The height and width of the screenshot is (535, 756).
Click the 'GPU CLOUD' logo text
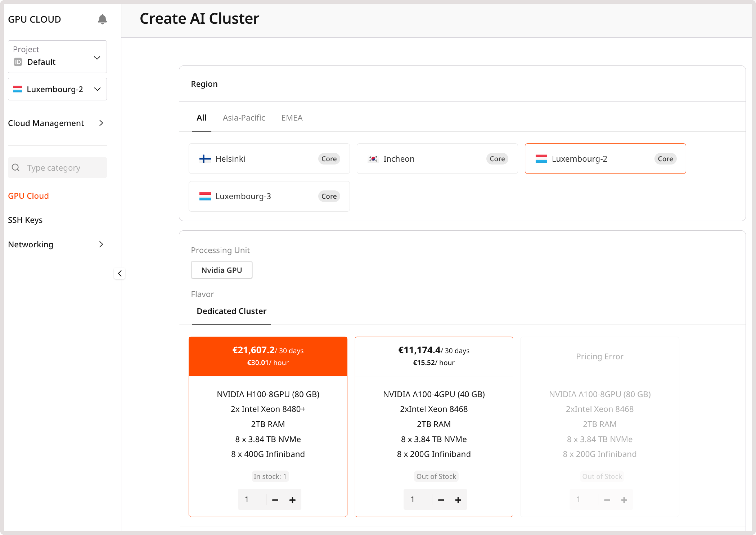(34, 19)
